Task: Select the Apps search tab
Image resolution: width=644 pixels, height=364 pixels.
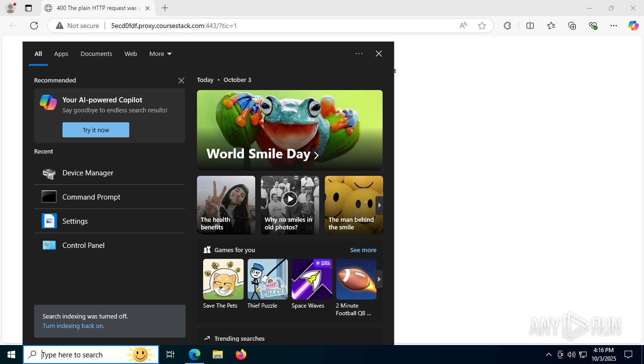Action: [61, 54]
